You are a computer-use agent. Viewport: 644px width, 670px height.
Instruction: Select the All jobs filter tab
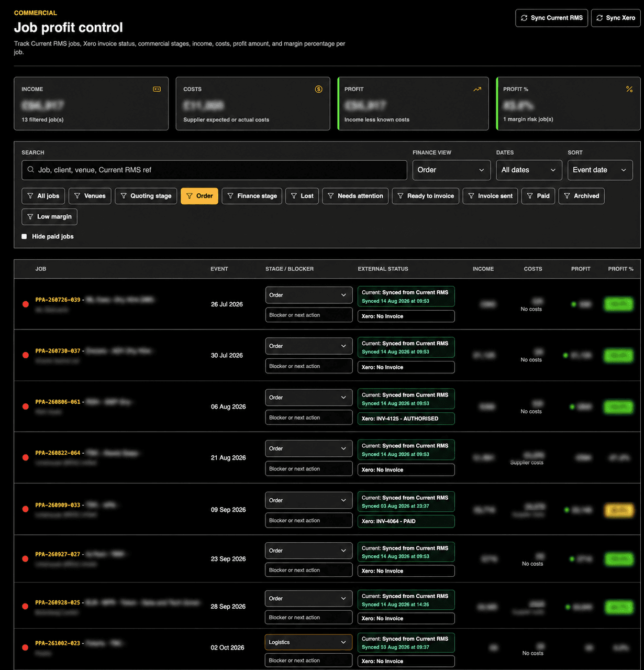click(x=43, y=196)
